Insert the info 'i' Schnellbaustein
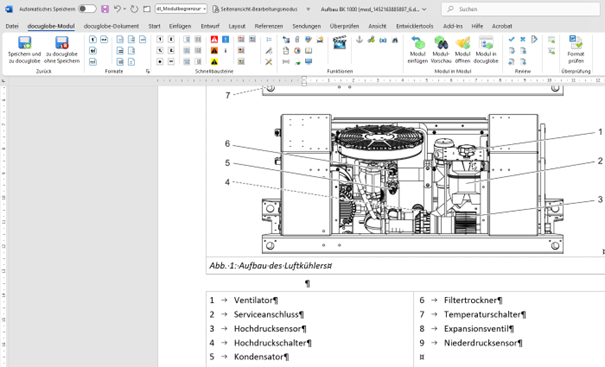The width and height of the screenshot is (605, 367). [x=225, y=51]
